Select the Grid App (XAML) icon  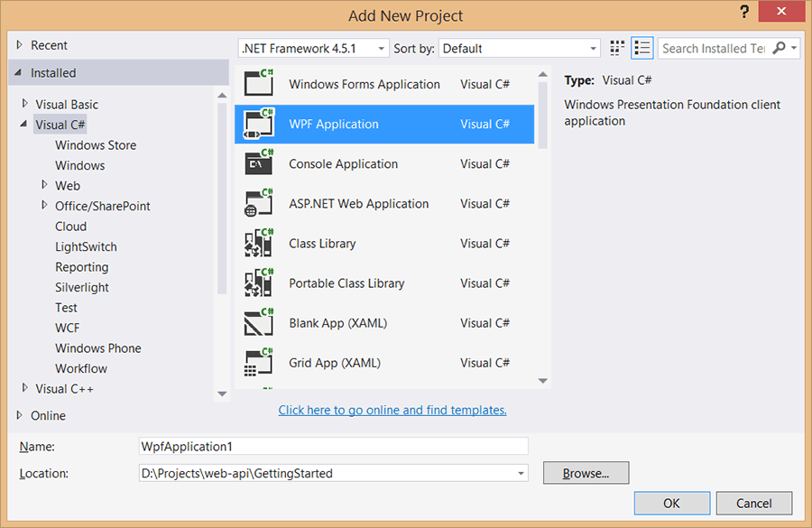click(258, 363)
